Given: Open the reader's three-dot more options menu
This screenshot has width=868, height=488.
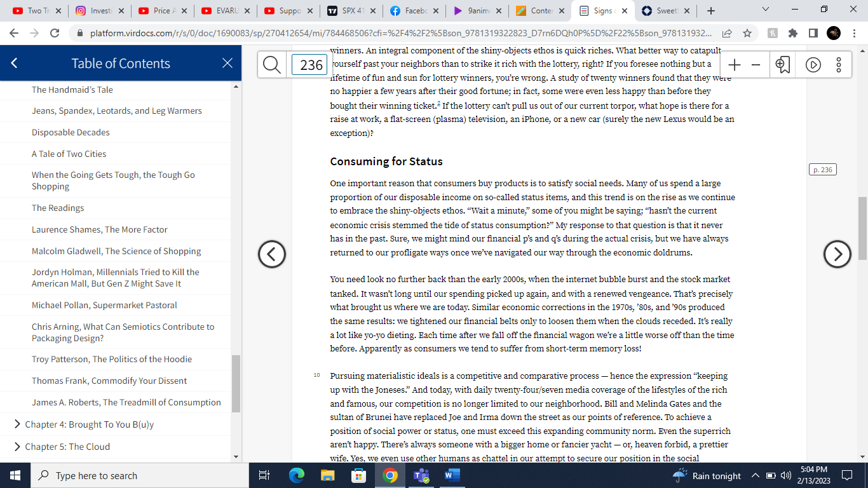Looking at the screenshot, I should click(x=839, y=65).
